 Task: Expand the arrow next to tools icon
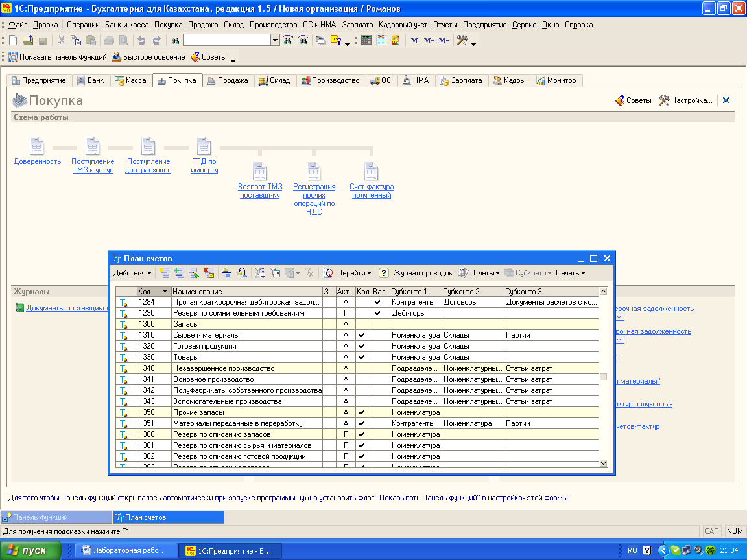(473, 44)
